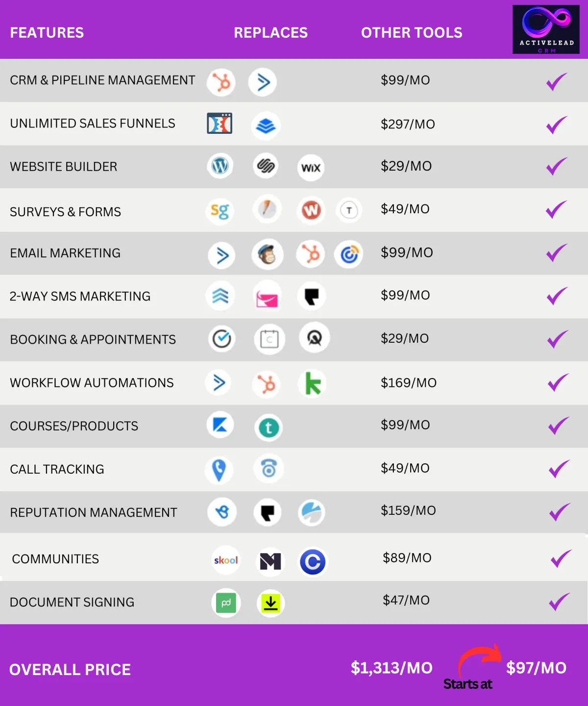588x706 pixels.
Task: Click the $97/MO starting price
Action: point(536,668)
